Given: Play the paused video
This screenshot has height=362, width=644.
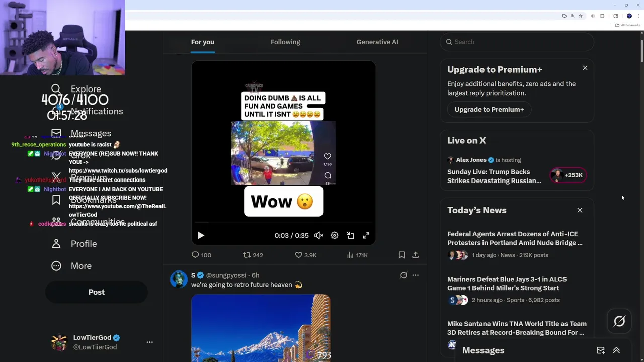Looking at the screenshot, I should [201, 235].
